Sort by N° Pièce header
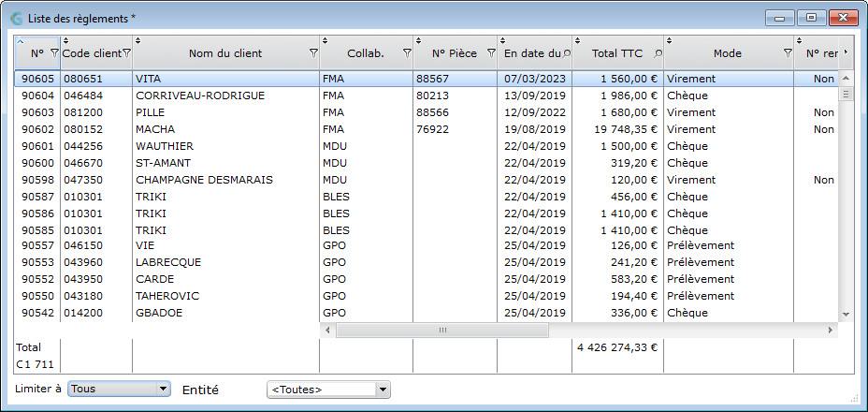The width and height of the screenshot is (868, 412). point(454,53)
